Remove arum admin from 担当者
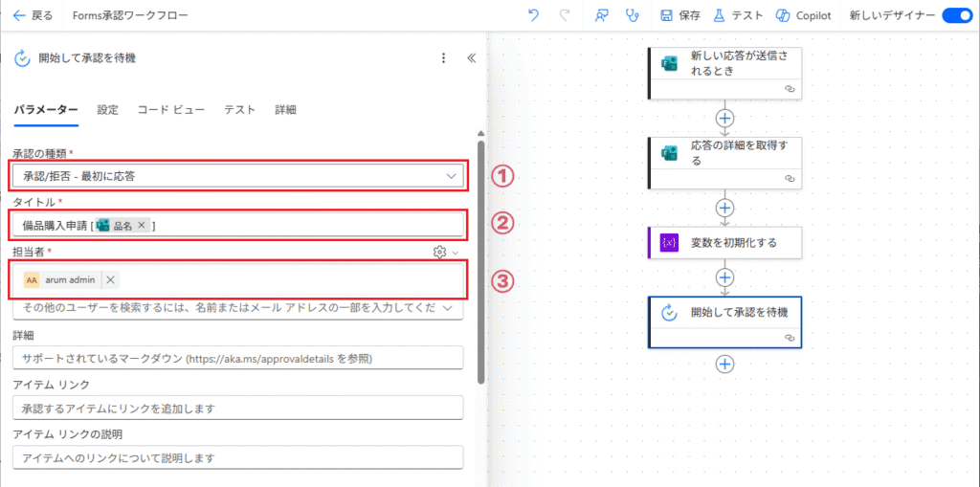 [110, 280]
